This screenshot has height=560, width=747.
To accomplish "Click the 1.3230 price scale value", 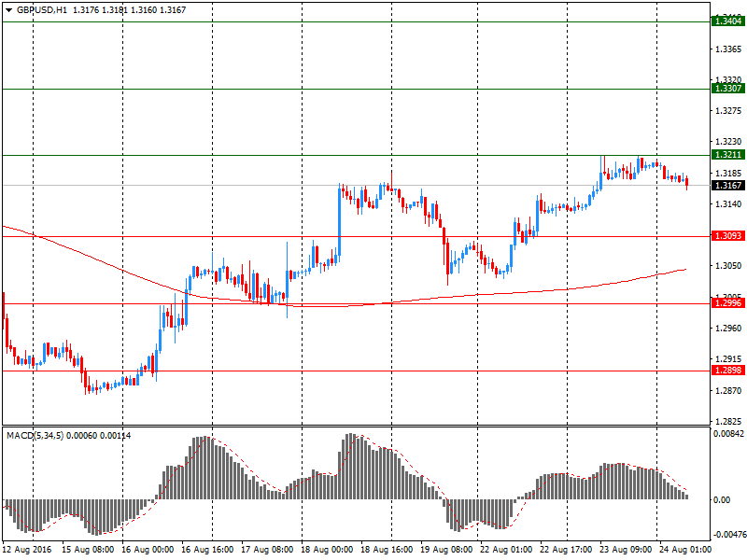I will coord(728,142).
